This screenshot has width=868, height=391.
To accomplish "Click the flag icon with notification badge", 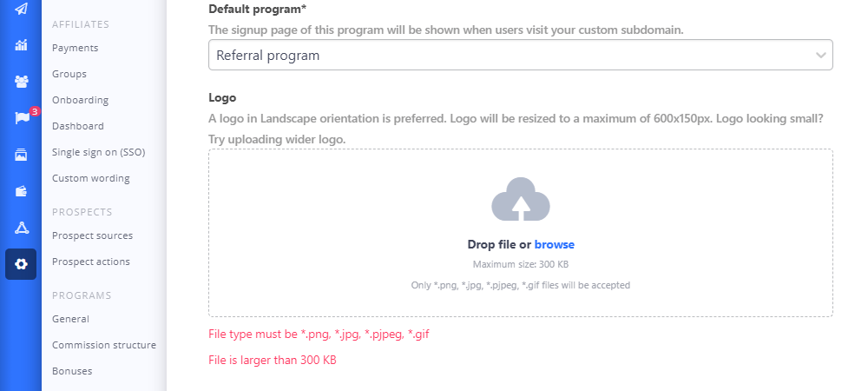I will [22, 118].
